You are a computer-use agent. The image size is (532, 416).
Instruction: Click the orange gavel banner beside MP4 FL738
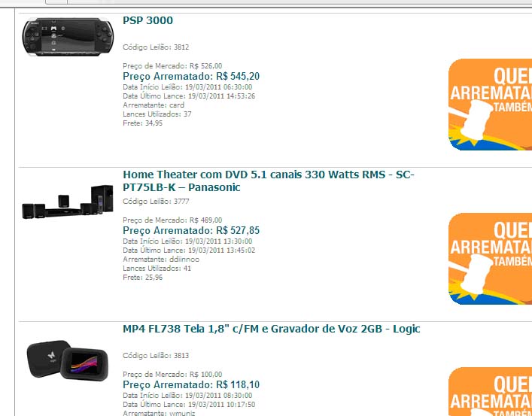(491, 392)
